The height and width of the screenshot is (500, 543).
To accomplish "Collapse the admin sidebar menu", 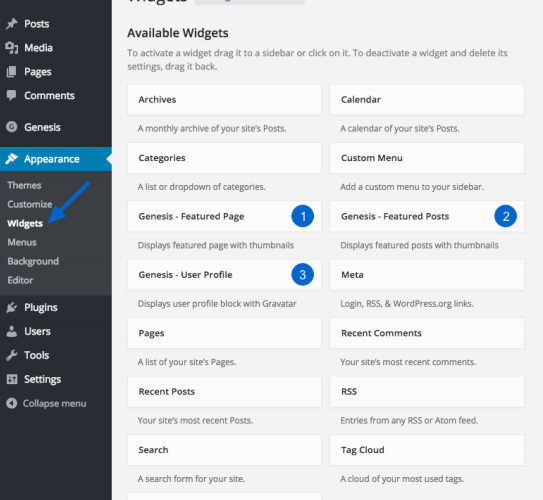I will [x=46, y=403].
